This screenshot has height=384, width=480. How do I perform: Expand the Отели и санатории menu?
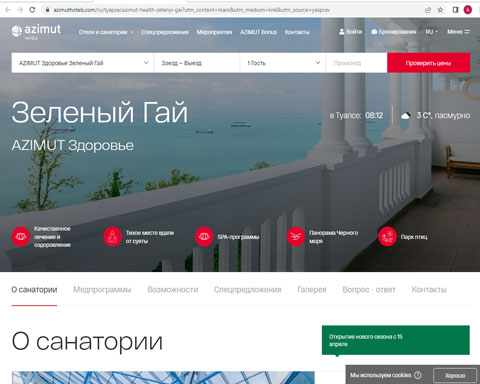106,32
